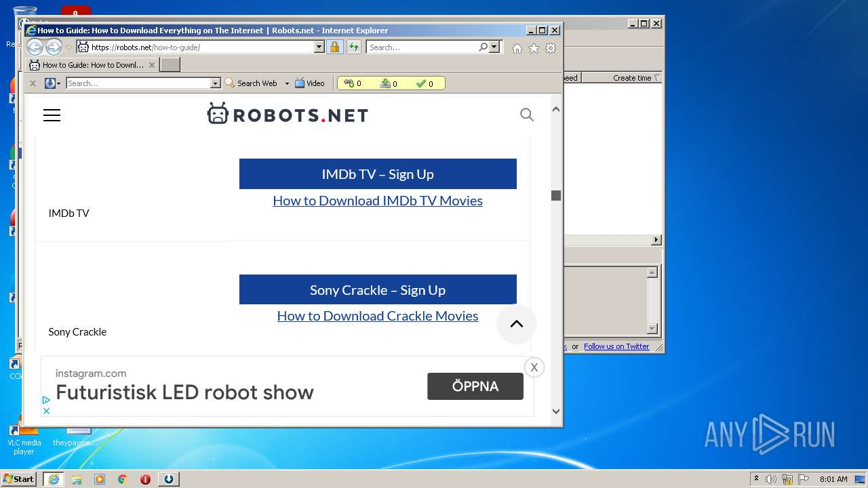Click the ÖPPNA ad button

pyautogui.click(x=475, y=386)
